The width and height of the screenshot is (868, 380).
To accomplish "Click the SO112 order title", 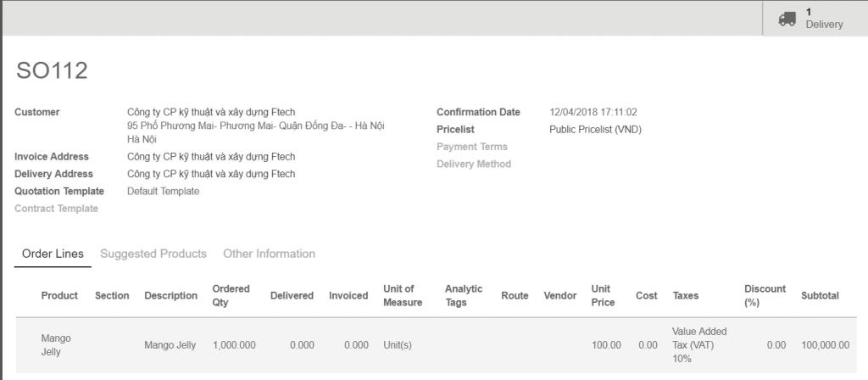I will (x=52, y=71).
